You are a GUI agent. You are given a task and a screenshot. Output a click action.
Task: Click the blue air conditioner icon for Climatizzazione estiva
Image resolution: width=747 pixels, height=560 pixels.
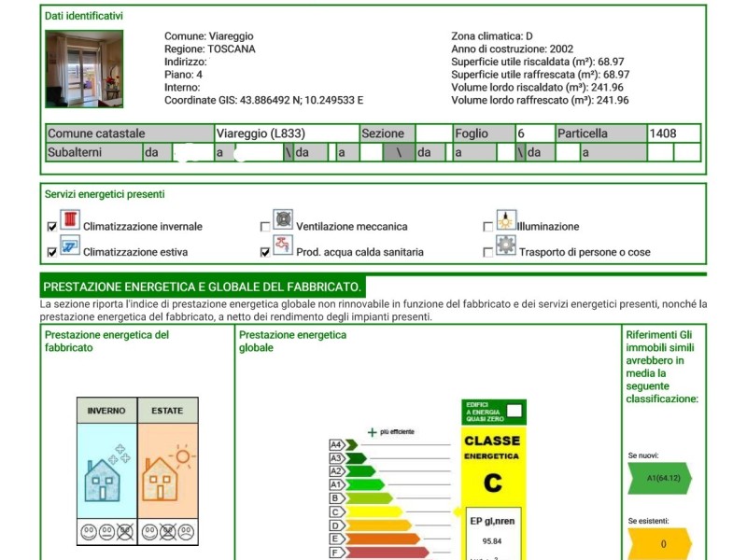pyautogui.click(x=70, y=245)
